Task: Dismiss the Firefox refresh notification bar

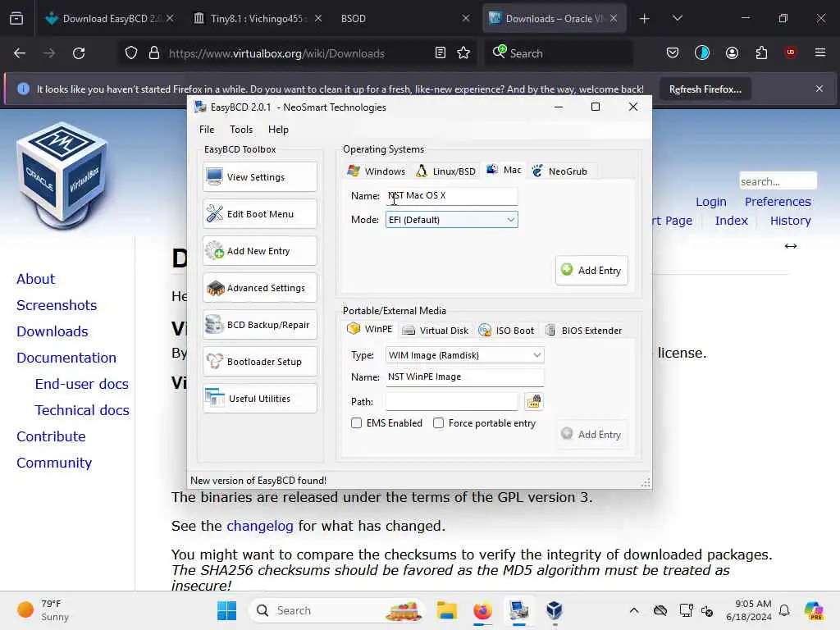Action: 819,89
